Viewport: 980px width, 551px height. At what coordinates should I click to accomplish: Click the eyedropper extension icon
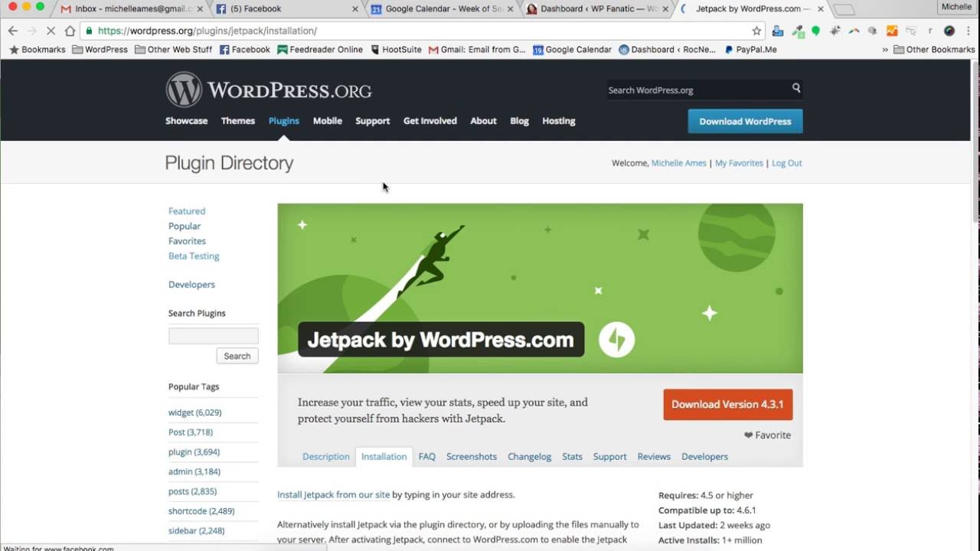coord(798,31)
